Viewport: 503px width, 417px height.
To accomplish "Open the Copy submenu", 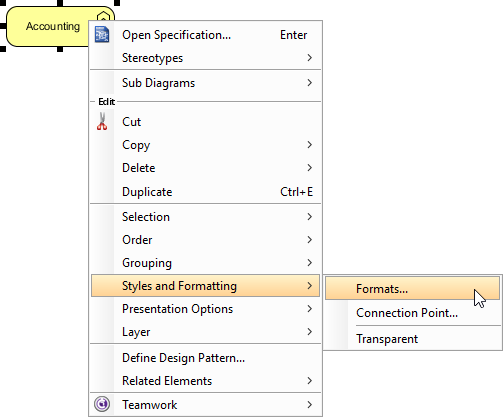I will (x=205, y=145).
